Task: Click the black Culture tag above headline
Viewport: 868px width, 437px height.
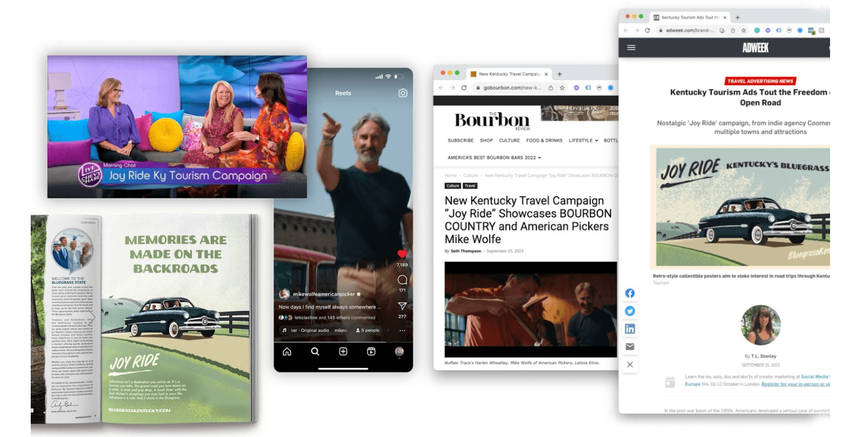Action: (452, 186)
